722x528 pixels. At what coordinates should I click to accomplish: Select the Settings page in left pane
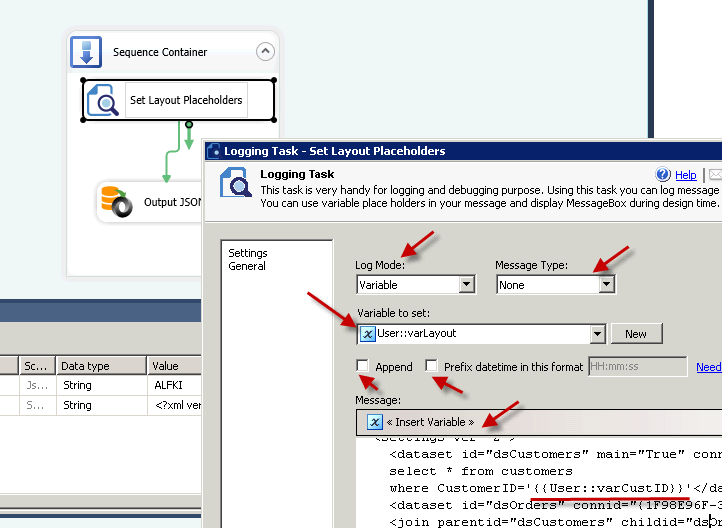click(x=248, y=253)
